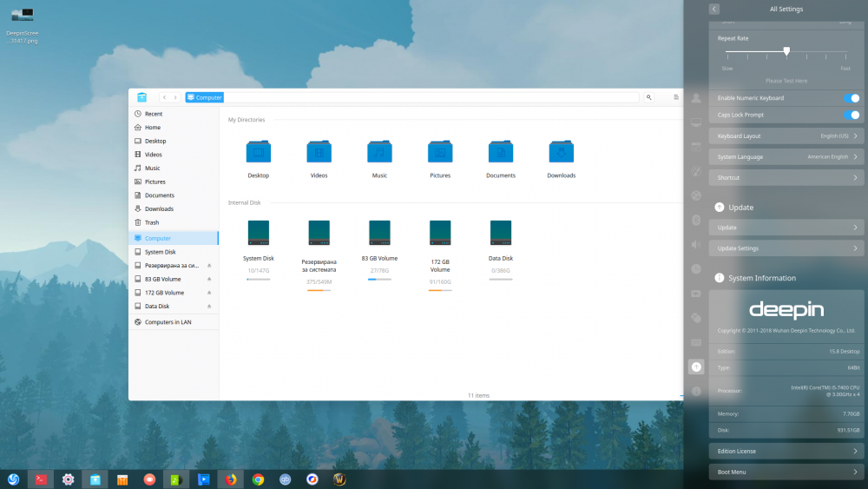This screenshot has height=489, width=868.
Task: Open the Documents folder icon
Action: 501,152
